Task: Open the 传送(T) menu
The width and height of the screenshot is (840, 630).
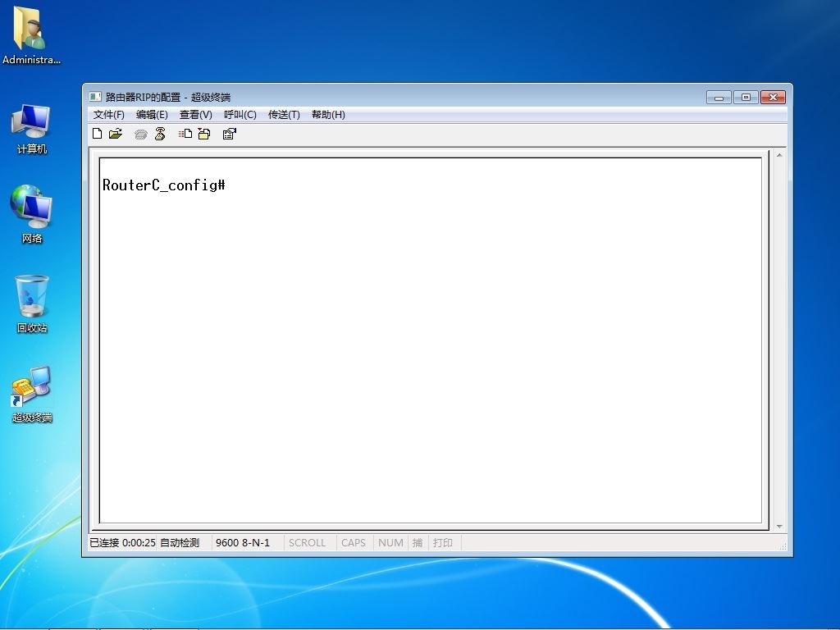Action: [x=284, y=115]
